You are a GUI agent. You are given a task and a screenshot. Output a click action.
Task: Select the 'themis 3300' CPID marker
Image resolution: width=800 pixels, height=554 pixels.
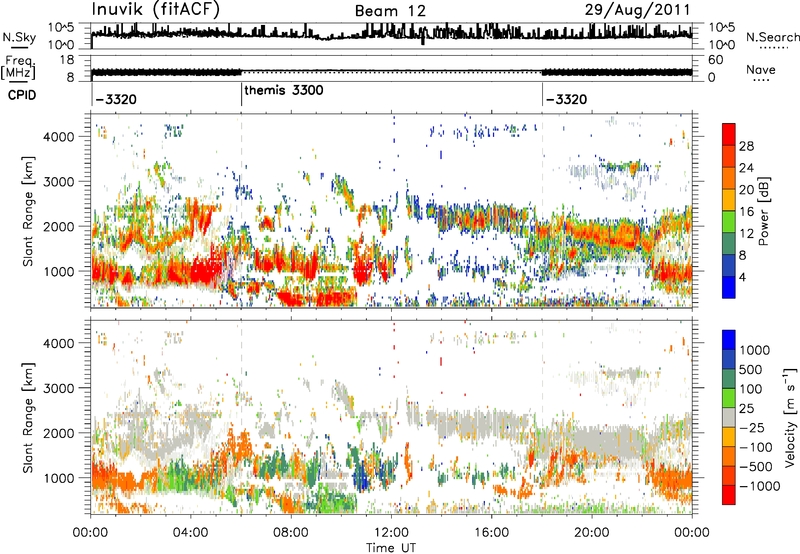284,90
